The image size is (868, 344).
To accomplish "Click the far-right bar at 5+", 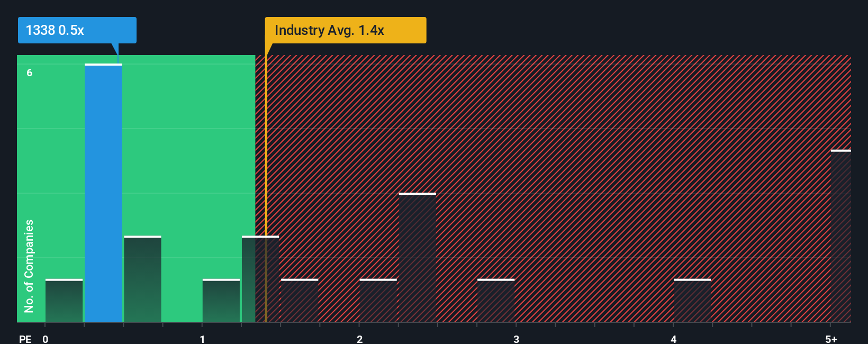I will click(841, 236).
